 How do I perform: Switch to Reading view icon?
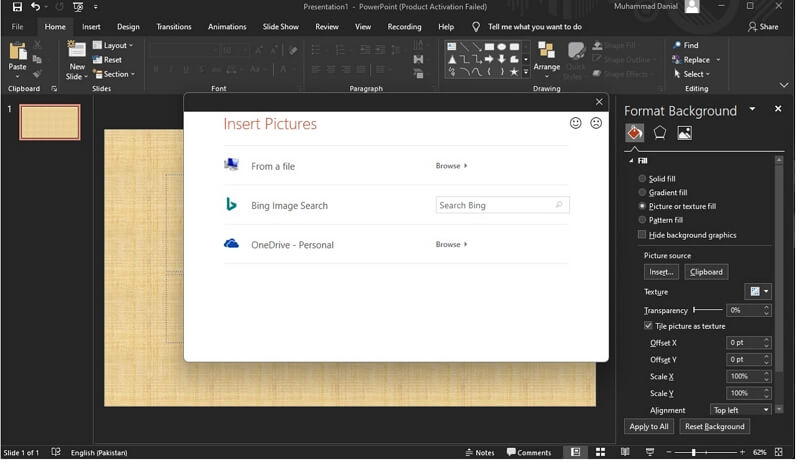(625, 452)
